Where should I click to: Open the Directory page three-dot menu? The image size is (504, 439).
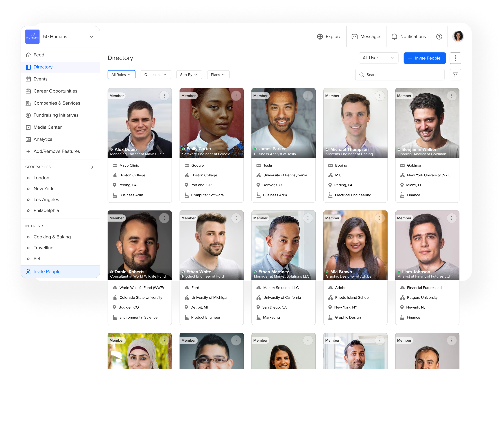tap(455, 58)
